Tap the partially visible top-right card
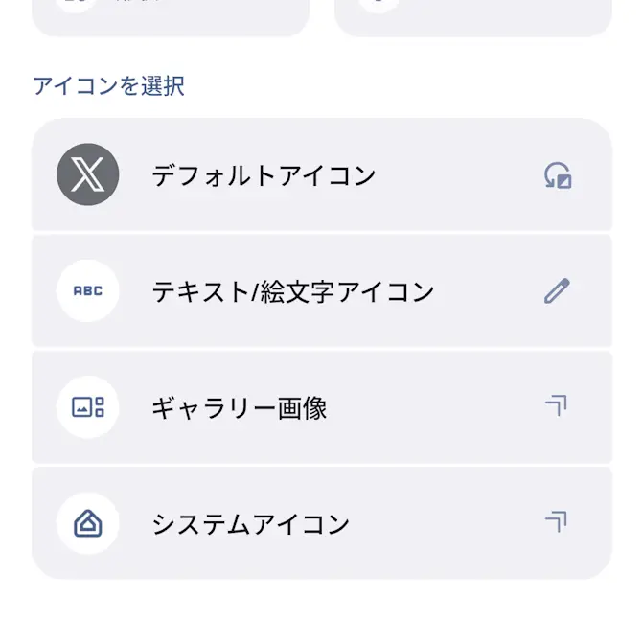 [x=473, y=17]
